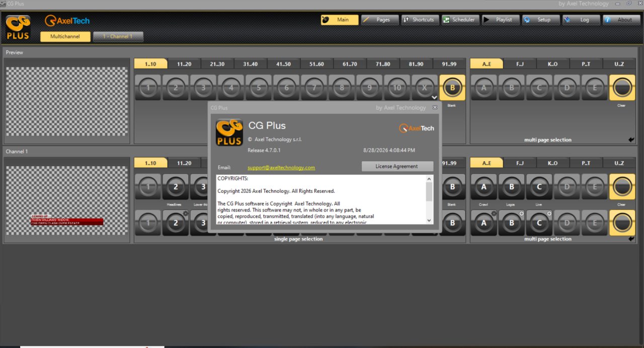Click Channel 1 multi page return arrow icon
Viewport: 644px width, 348px height.
coord(631,239)
